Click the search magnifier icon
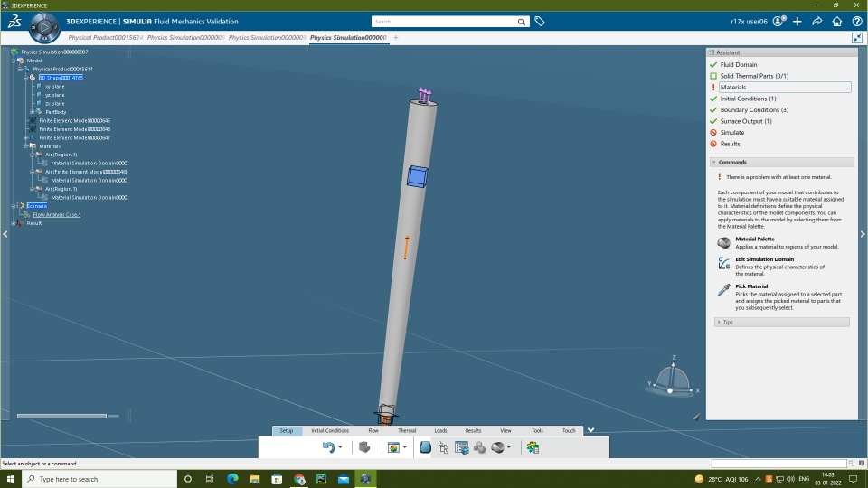This screenshot has height=488, width=868. 521,22
